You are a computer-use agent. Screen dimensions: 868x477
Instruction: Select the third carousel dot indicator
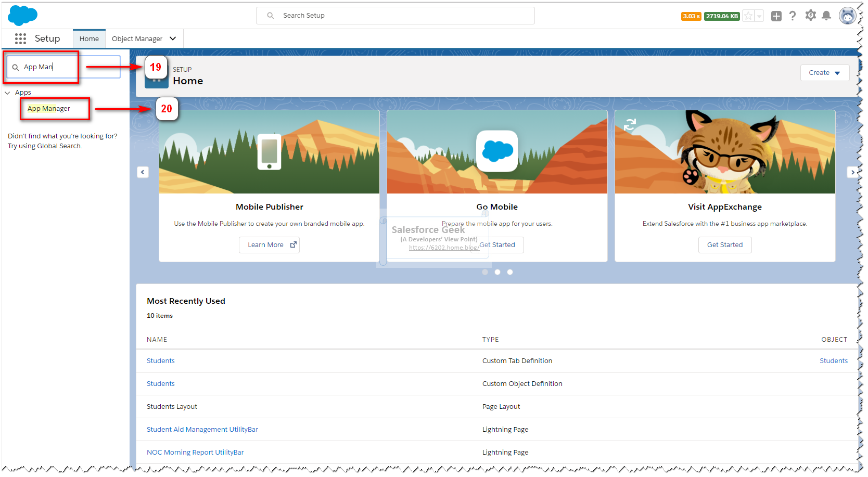509,272
